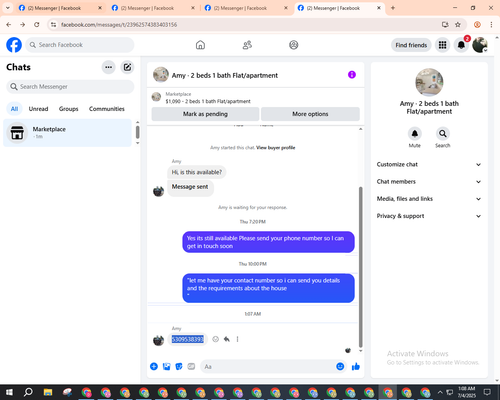Select the Communities filter
The image size is (500, 400).
[107, 109]
